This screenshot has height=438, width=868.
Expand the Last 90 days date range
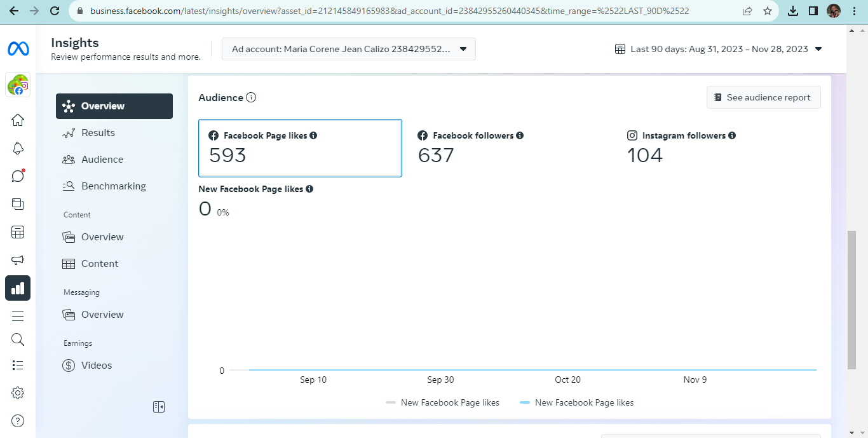click(x=719, y=49)
